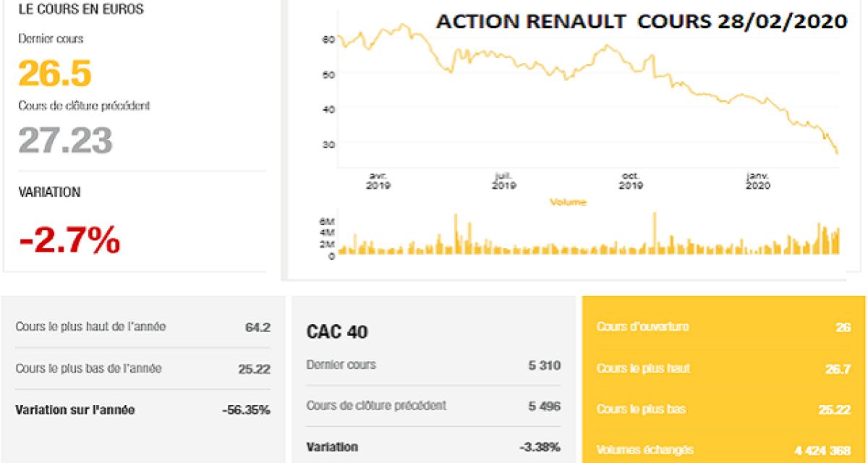Click the 'Variation sur l'année' -56.35% row
This screenshot has height=463, width=868.
[142, 410]
